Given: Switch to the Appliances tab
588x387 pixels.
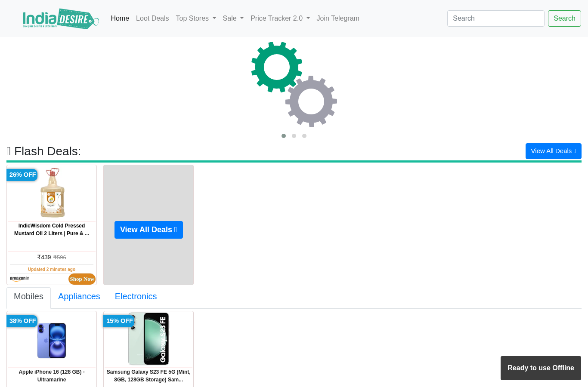Looking at the screenshot, I should click(79, 297).
